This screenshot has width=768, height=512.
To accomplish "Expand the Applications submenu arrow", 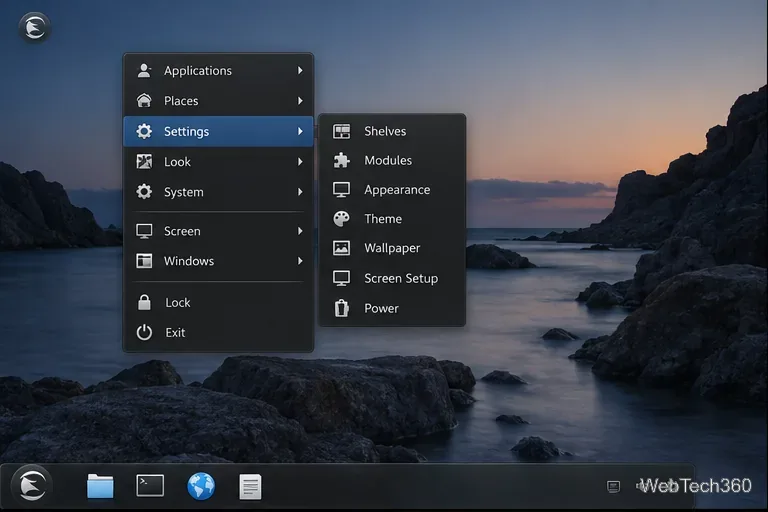I will click(x=300, y=71).
